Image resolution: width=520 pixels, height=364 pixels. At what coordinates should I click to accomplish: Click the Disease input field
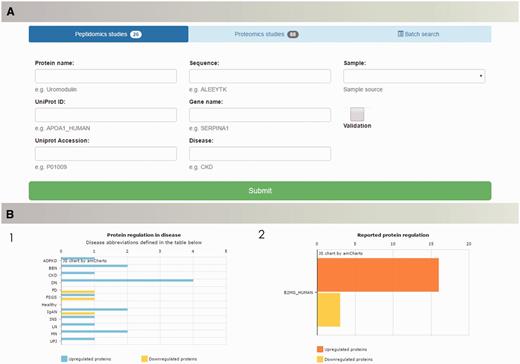(x=260, y=154)
